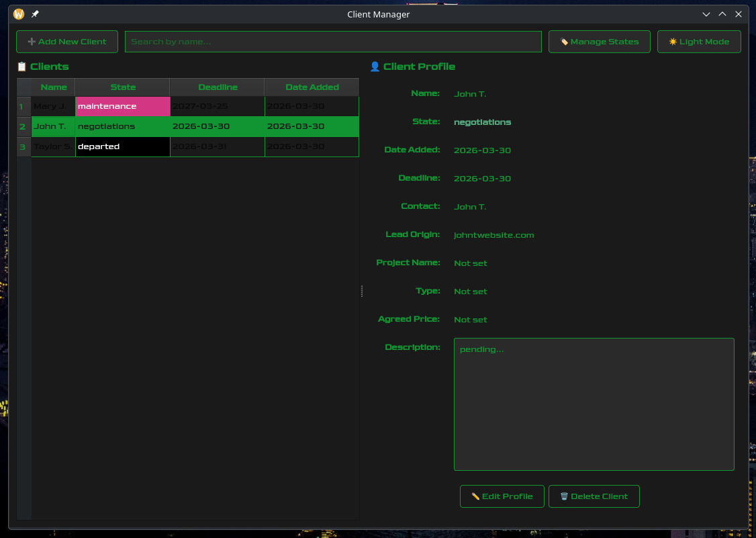This screenshot has height=538, width=756.
Task: Switch the app to Light Mode
Action: [x=699, y=41]
